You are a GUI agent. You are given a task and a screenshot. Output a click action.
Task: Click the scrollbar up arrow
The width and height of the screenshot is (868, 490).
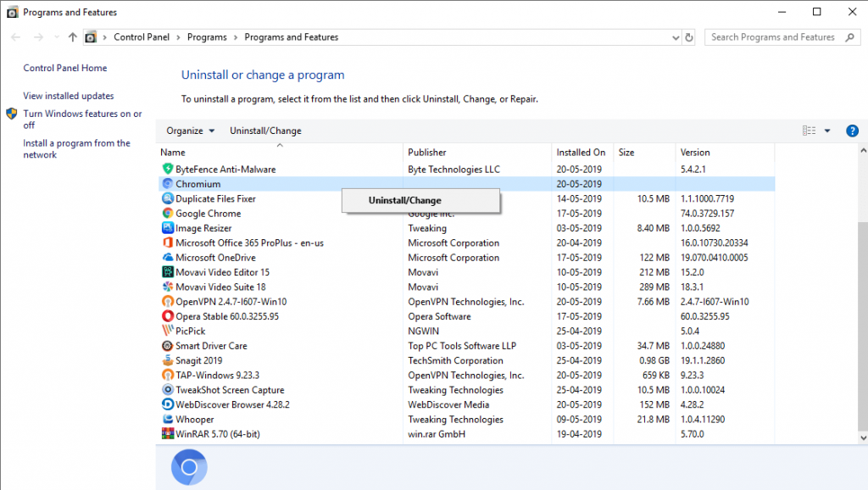click(x=863, y=150)
